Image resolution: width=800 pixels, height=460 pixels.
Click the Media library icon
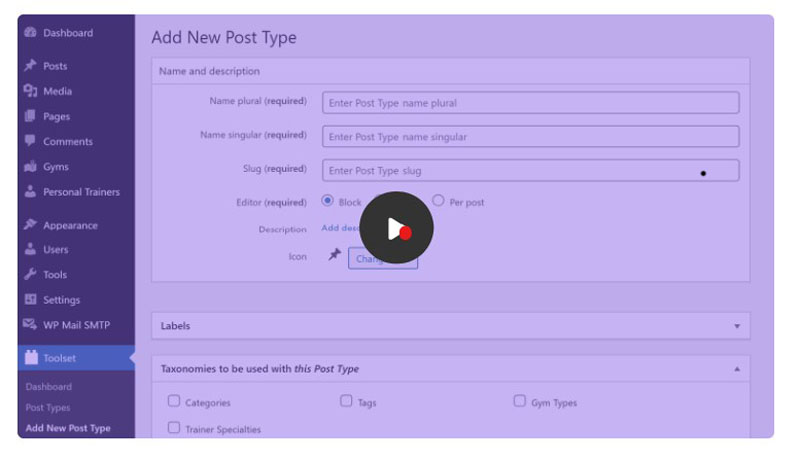31,91
